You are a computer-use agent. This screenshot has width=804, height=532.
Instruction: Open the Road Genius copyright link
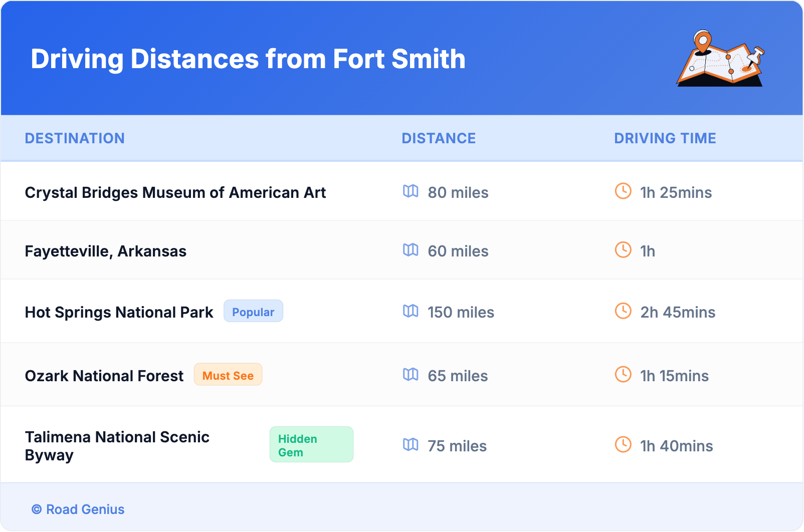tap(78, 509)
